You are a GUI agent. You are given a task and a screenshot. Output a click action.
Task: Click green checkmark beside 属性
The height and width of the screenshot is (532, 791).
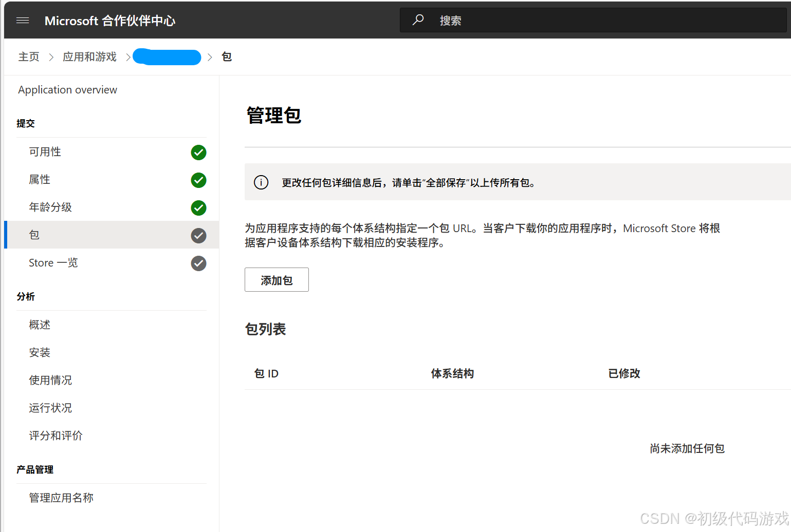[198, 180]
